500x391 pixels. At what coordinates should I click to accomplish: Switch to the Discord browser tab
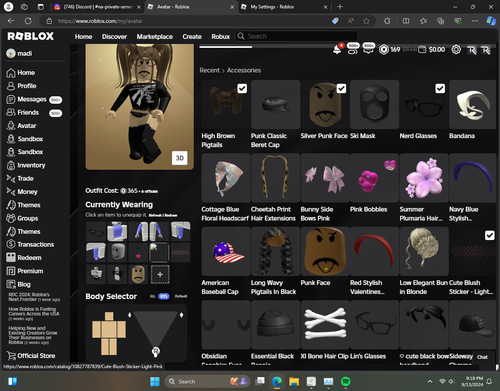tap(97, 7)
